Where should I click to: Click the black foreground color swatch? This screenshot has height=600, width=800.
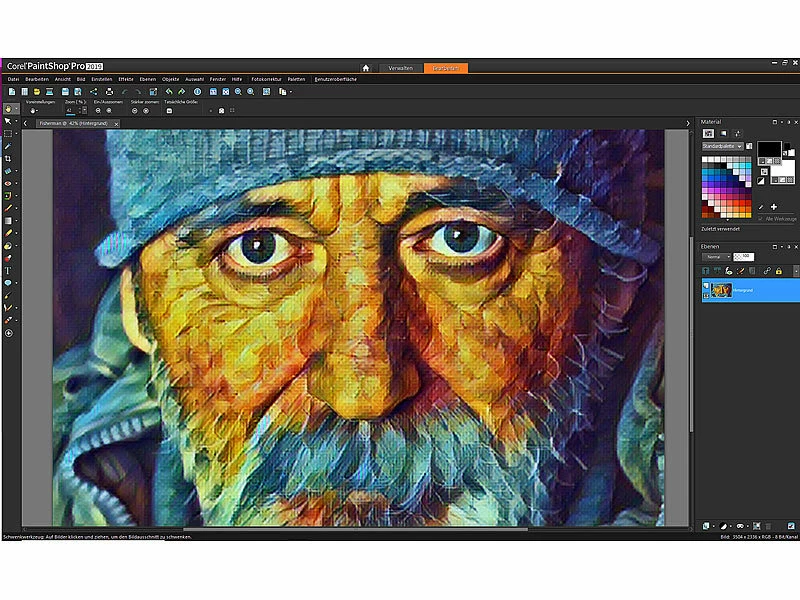tap(767, 149)
